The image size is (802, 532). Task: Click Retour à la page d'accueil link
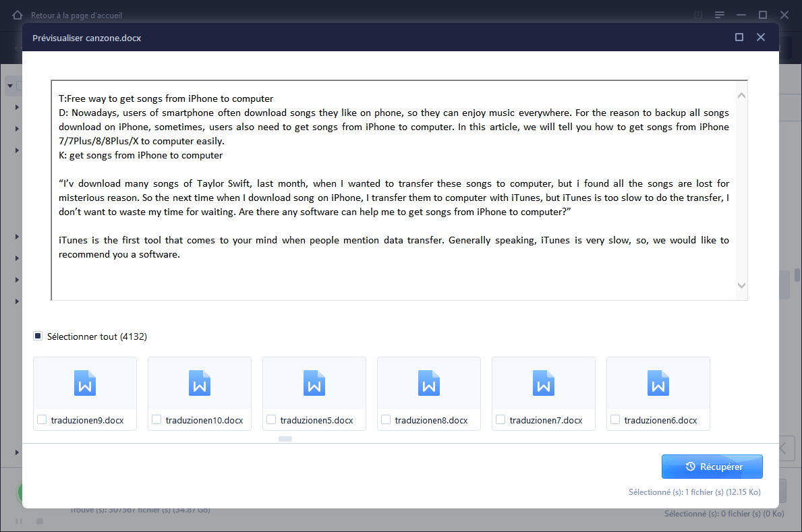click(76, 15)
